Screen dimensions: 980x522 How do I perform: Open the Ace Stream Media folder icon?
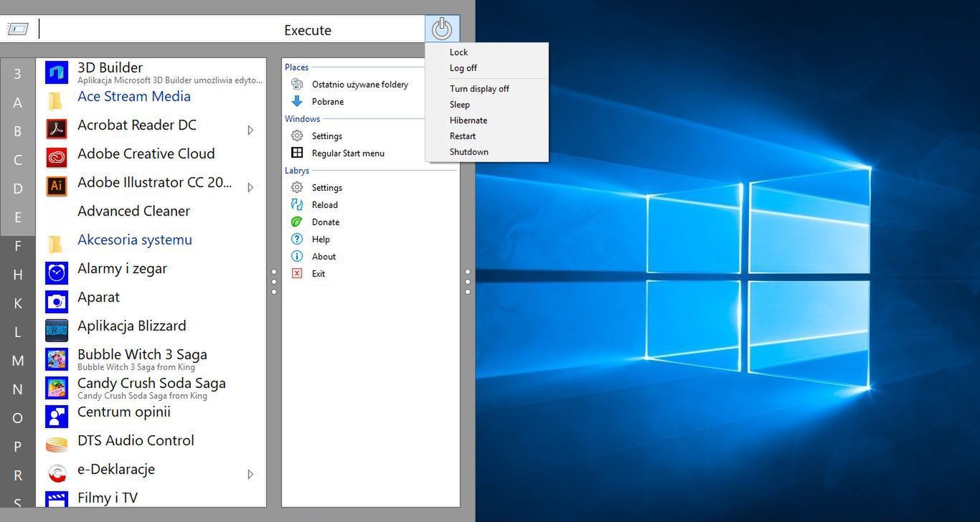coord(55,101)
